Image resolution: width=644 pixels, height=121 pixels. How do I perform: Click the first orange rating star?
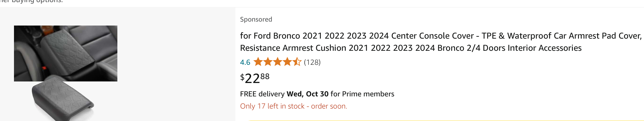[x=258, y=62]
